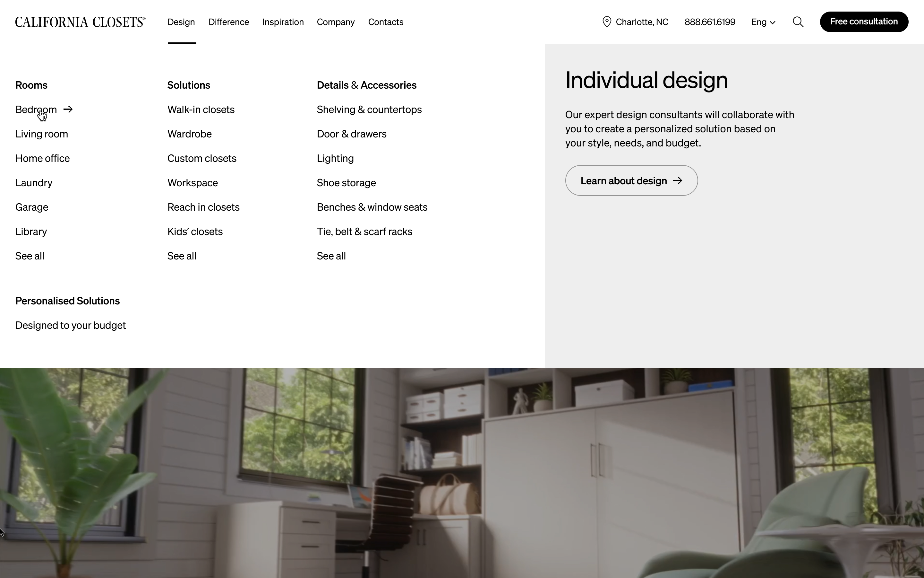This screenshot has height=578, width=924.
Task: Click the Solutions heading
Action: pos(189,85)
